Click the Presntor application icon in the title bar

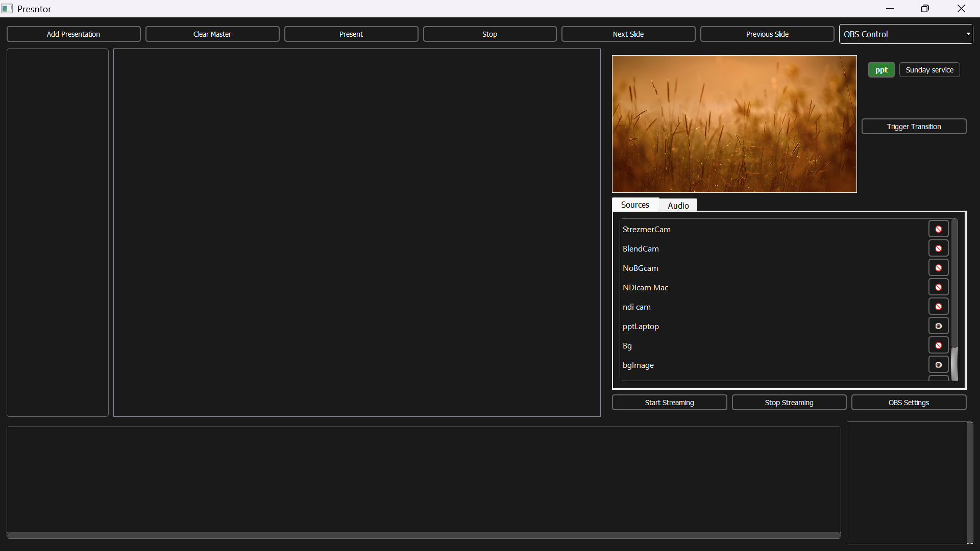[x=7, y=8]
